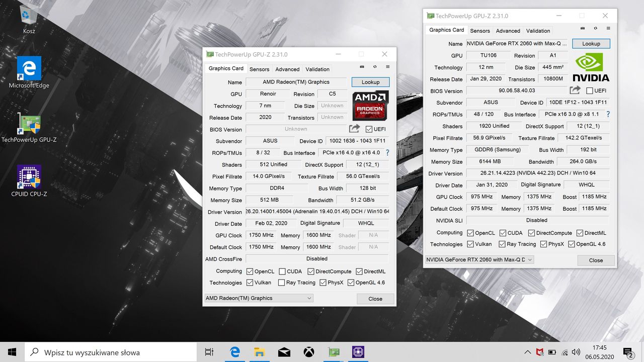Click refresh icon in NVIDIA GPU-Z window
This screenshot has height=362, width=644.
pos(596,28)
